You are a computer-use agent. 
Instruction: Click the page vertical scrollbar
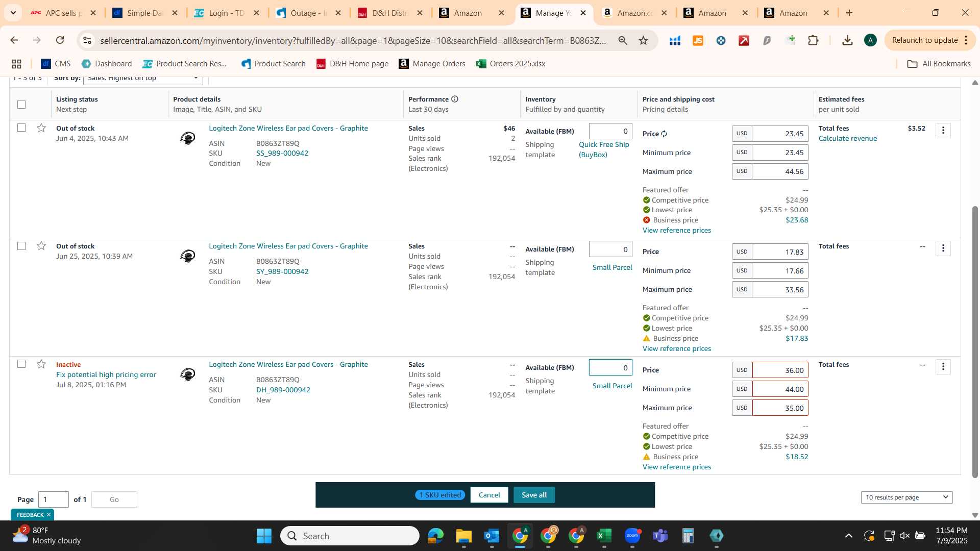[x=975, y=341]
